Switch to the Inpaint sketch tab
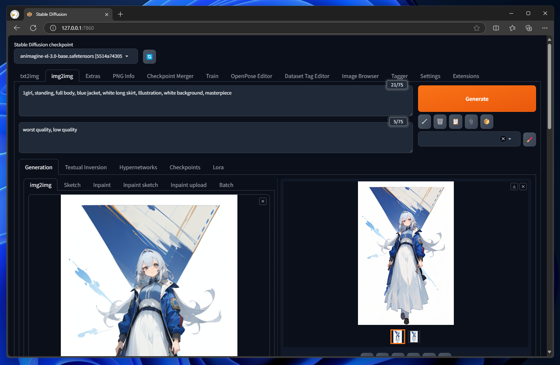Image resolution: width=560 pixels, height=365 pixels. (140, 185)
